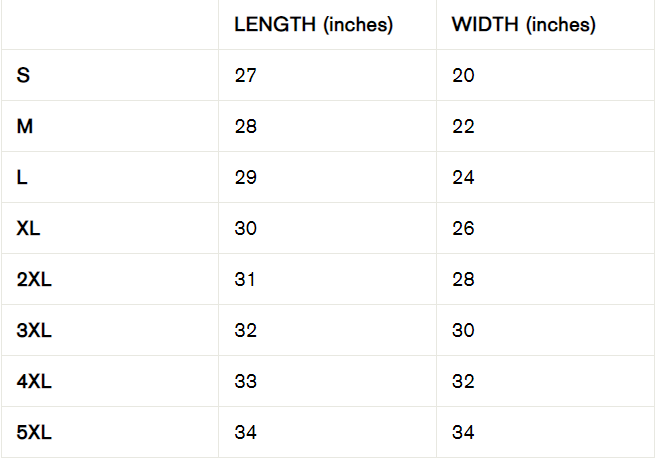
Task: Click the length value 27 for size S
Action: point(245,76)
